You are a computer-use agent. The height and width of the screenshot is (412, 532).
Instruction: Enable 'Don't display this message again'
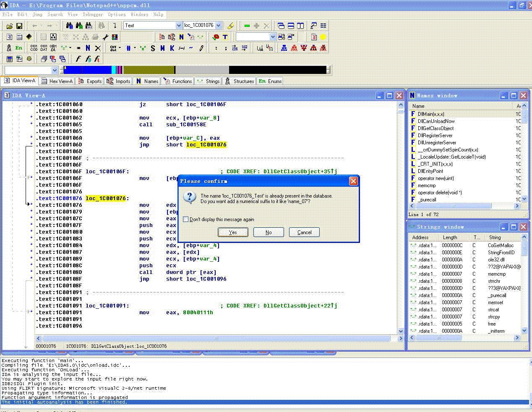click(186, 219)
